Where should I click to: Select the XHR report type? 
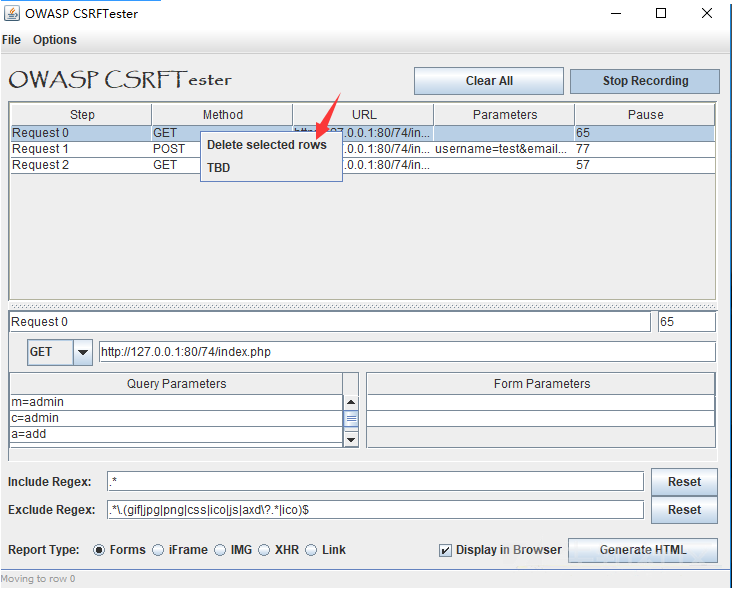pyautogui.click(x=264, y=550)
